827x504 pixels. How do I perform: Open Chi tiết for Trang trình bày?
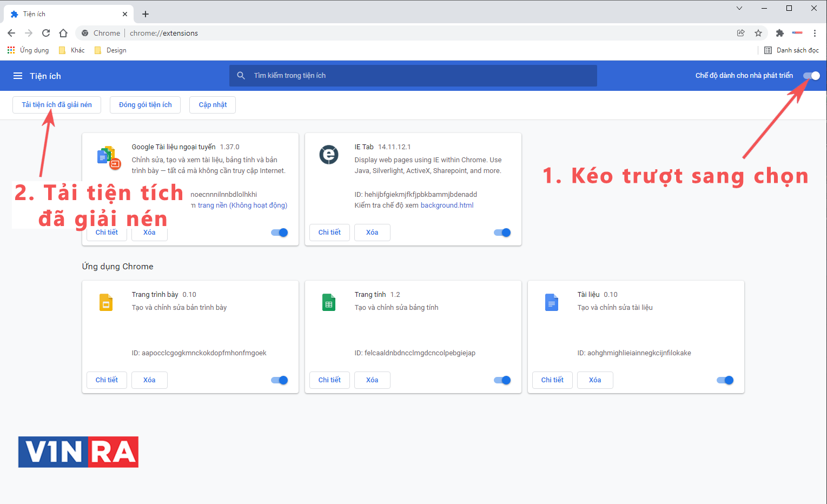pyautogui.click(x=107, y=380)
